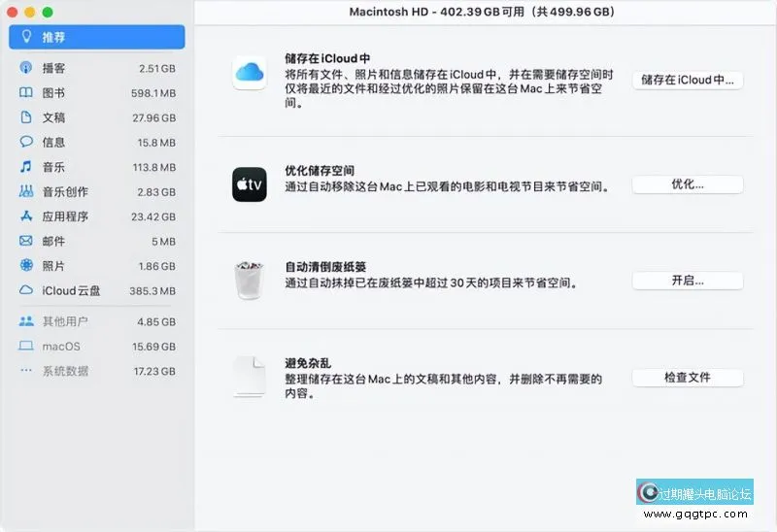Image resolution: width=777 pixels, height=532 pixels.
Task: Click the laptop icon next to macOS
Action: point(26,346)
